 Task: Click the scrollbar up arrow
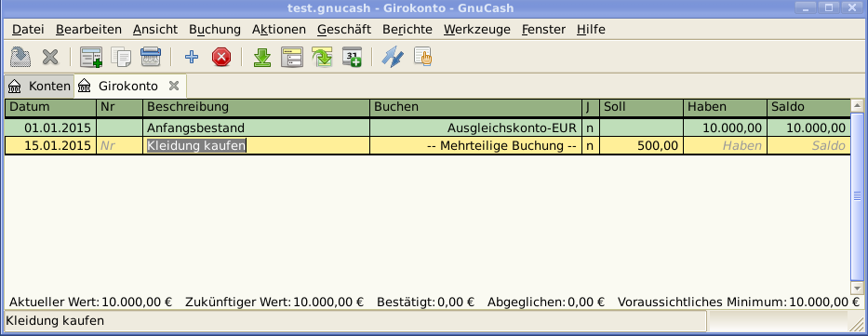tap(857, 106)
